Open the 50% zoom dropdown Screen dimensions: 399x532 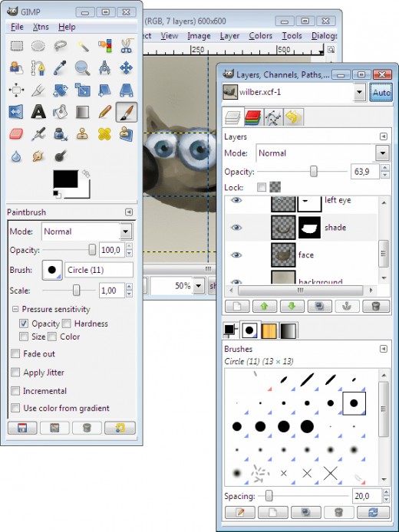[x=198, y=286]
